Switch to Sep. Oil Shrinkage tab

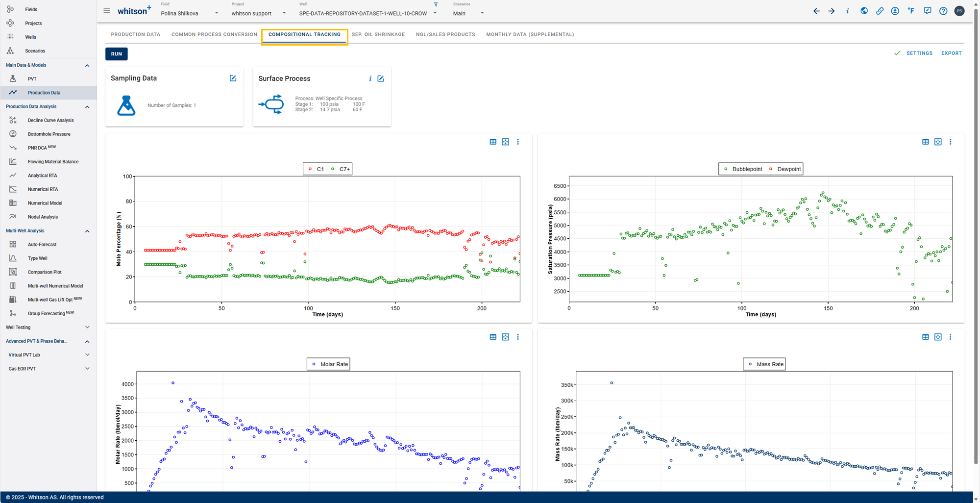coord(378,34)
